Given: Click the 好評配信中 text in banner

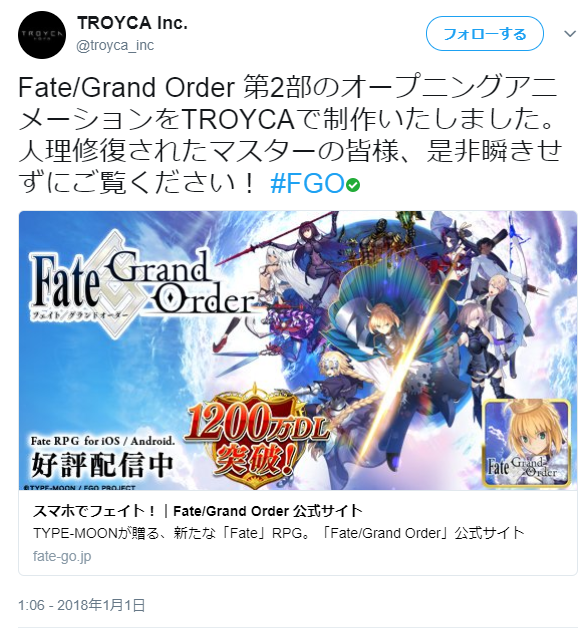Looking at the screenshot, I should click(103, 465).
